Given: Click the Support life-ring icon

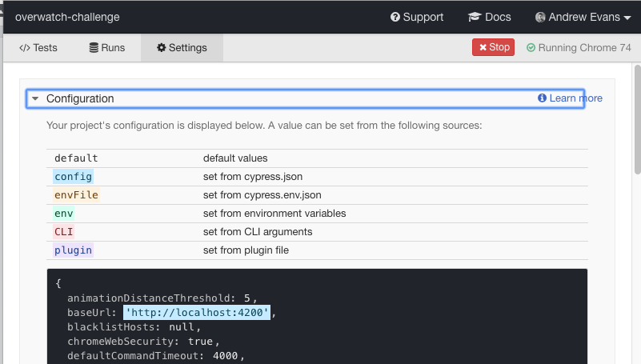Looking at the screenshot, I should (395, 17).
